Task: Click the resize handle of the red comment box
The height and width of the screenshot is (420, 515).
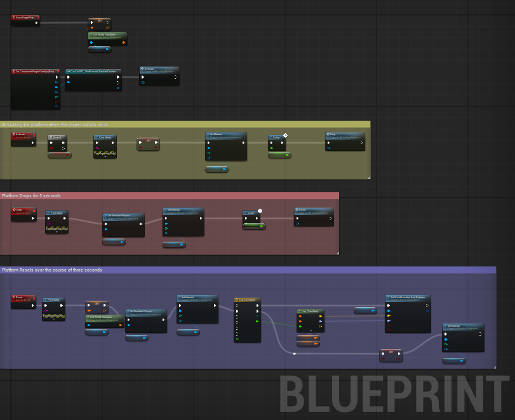Action: click(337, 253)
